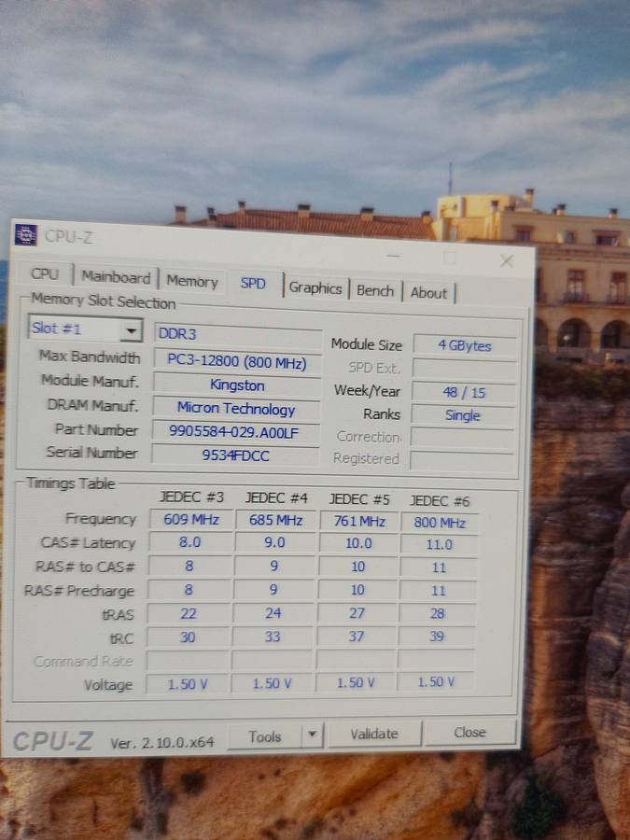Click the CPU-Z icon in the title bar
The height and width of the screenshot is (840, 630).
coord(25,235)
